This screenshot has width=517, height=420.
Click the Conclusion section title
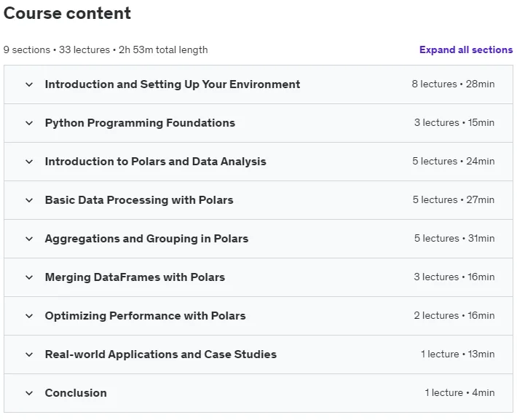pyautogui.click(x=76, y=393)
